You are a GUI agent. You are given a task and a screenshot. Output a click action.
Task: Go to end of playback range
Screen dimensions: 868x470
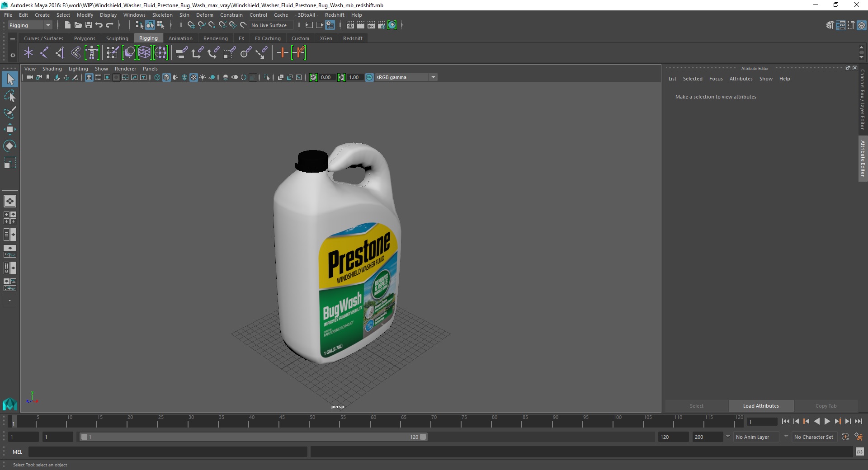click(858, 421)
